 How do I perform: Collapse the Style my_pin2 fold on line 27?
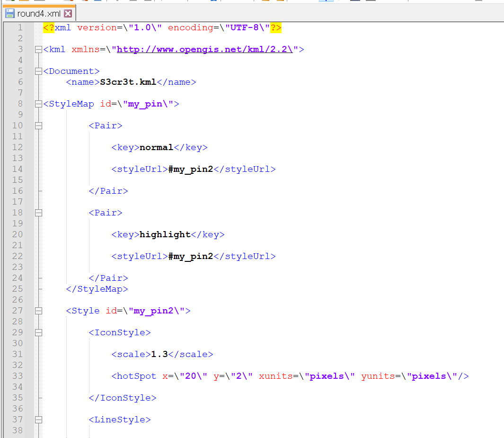[x=38, y=311]
